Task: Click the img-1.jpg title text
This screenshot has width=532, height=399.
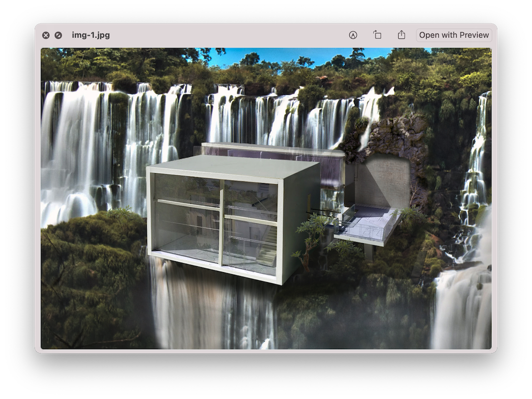Action: 90,35
